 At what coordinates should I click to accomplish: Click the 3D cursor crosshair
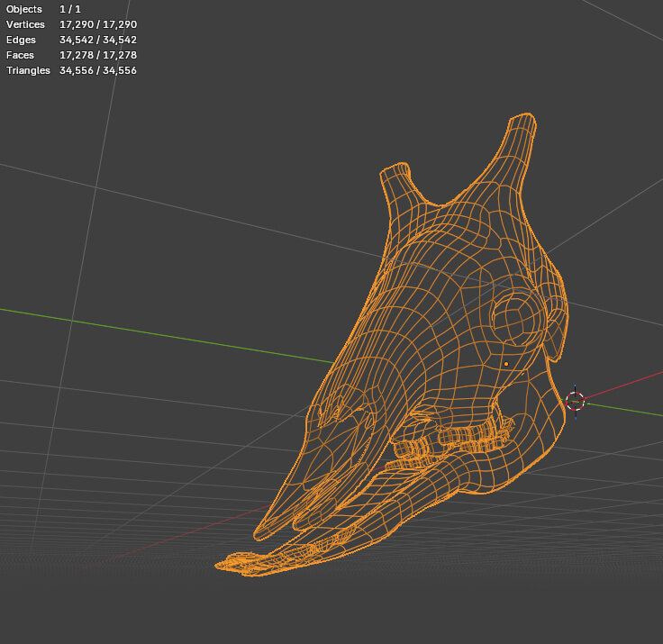click(575, 401)
